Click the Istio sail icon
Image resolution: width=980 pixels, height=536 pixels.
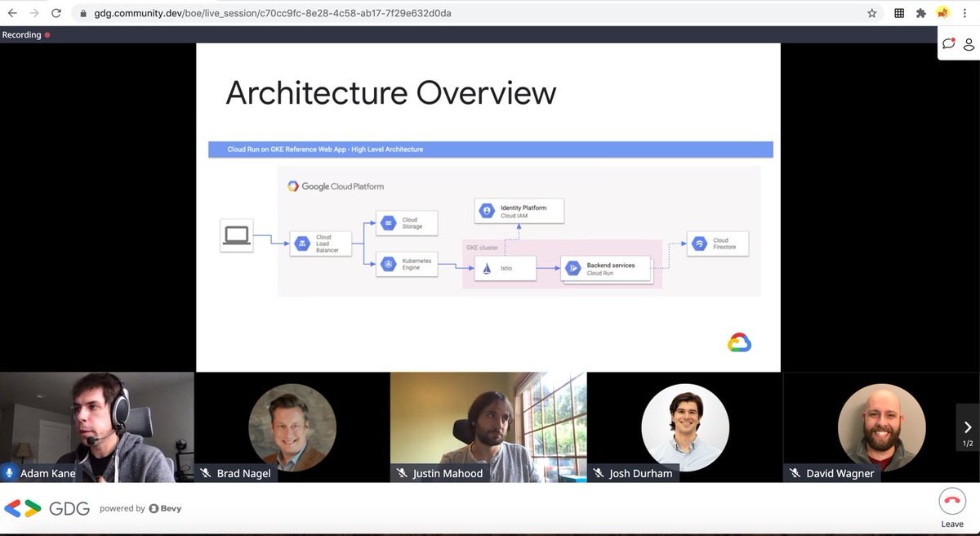[486, 268]
